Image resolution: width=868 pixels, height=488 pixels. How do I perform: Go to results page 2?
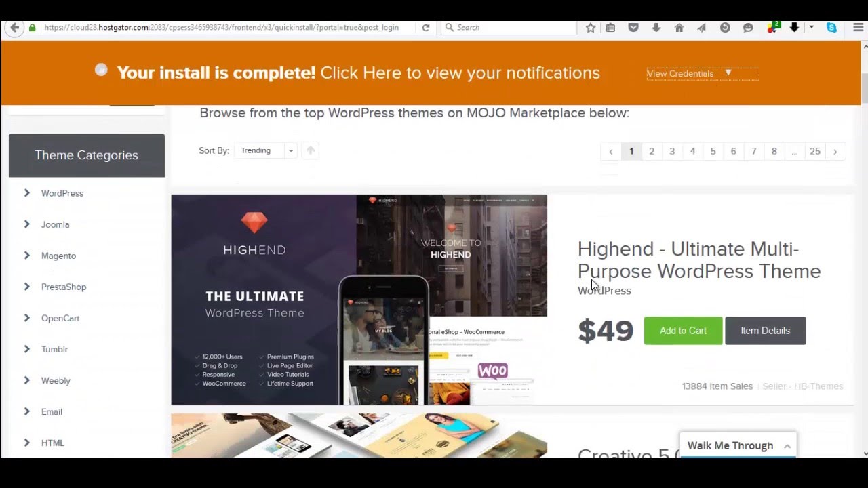pyautogui.click(x=652, y=151)
